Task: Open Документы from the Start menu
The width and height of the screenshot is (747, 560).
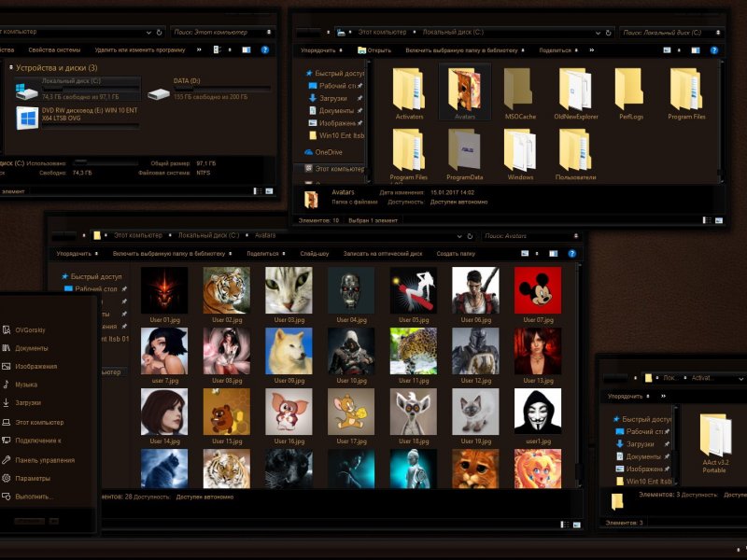Action: coord(25,348)
